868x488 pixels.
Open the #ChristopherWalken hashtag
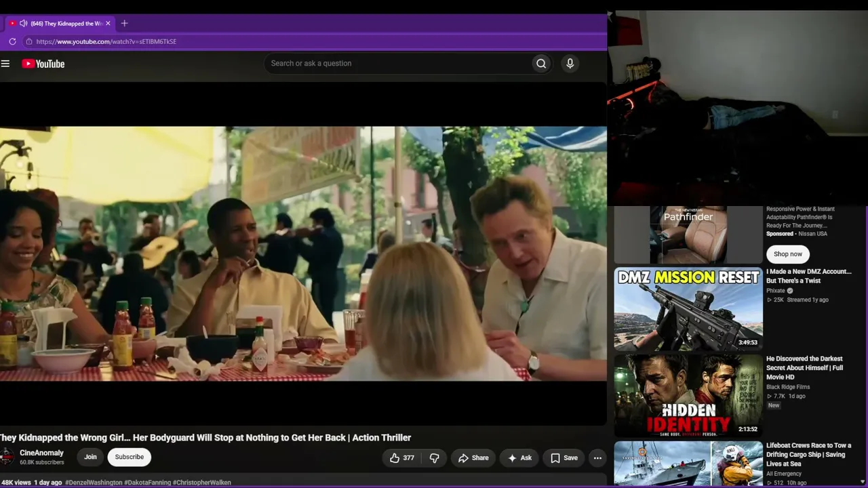click(202, 483)
